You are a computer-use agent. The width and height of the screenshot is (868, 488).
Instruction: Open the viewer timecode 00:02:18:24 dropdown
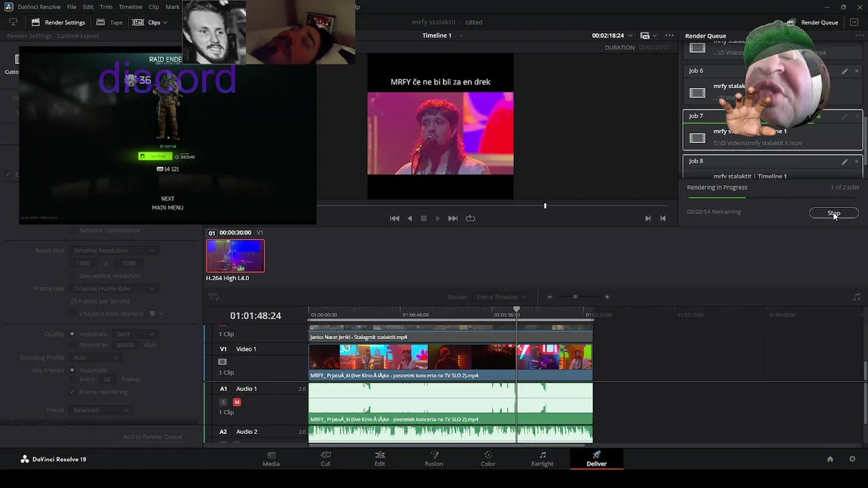pyautogui.click(x=631, y=35)
